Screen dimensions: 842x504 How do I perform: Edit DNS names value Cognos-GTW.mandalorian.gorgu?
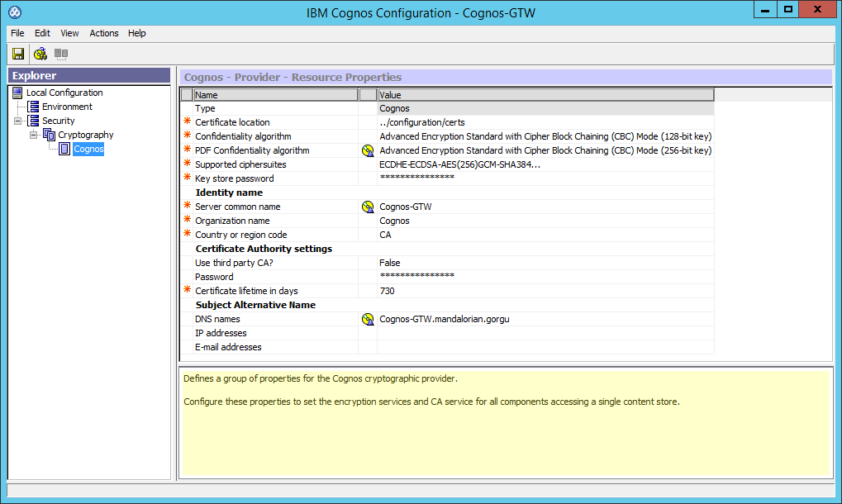pos(545,319)
